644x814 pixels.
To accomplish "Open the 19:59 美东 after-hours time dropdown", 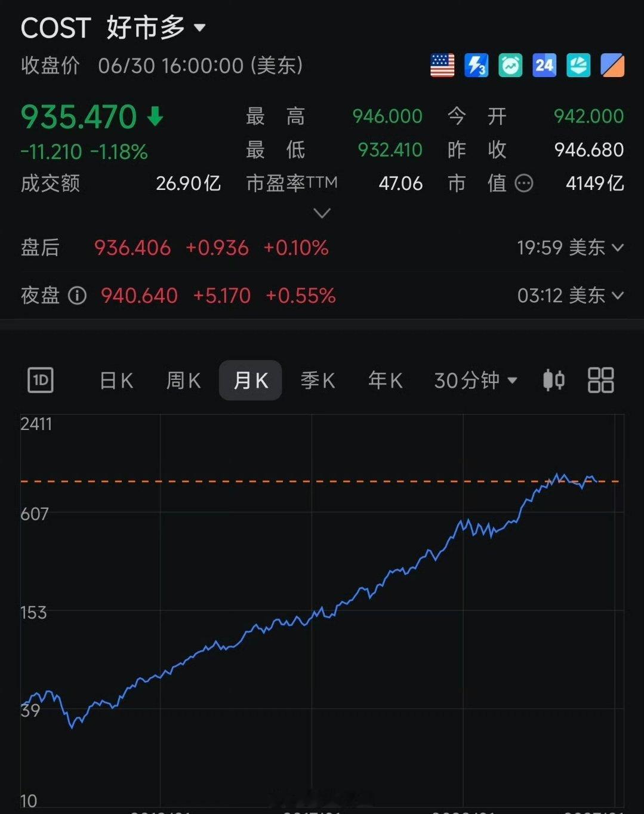I will tap(570, 247).
